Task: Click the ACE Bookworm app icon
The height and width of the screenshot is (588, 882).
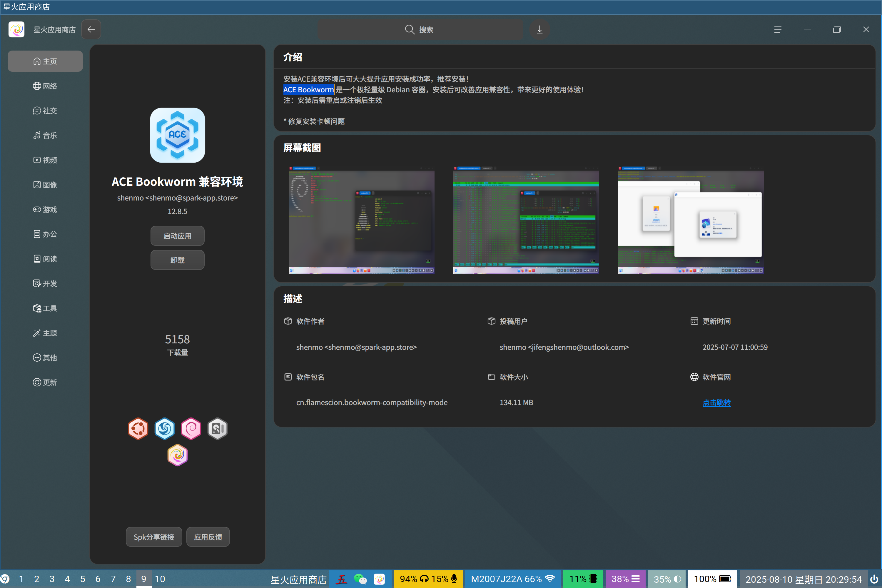Action: click(177, 135)
